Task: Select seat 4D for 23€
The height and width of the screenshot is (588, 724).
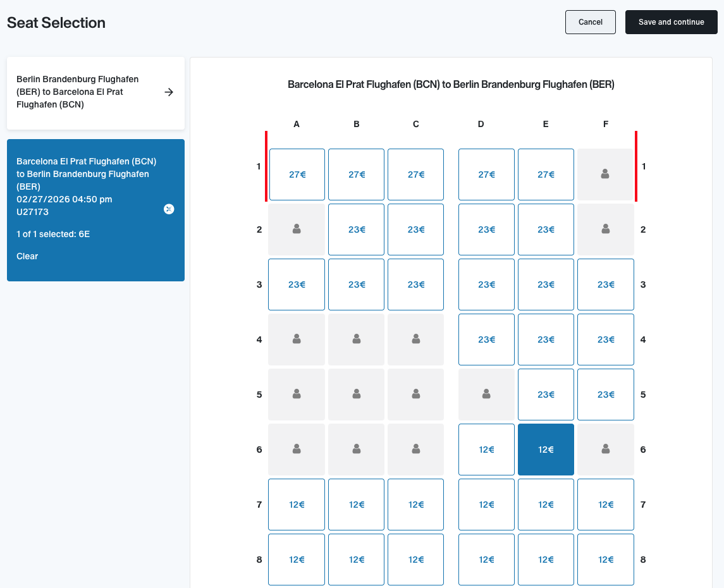Action: click(486, 340)
